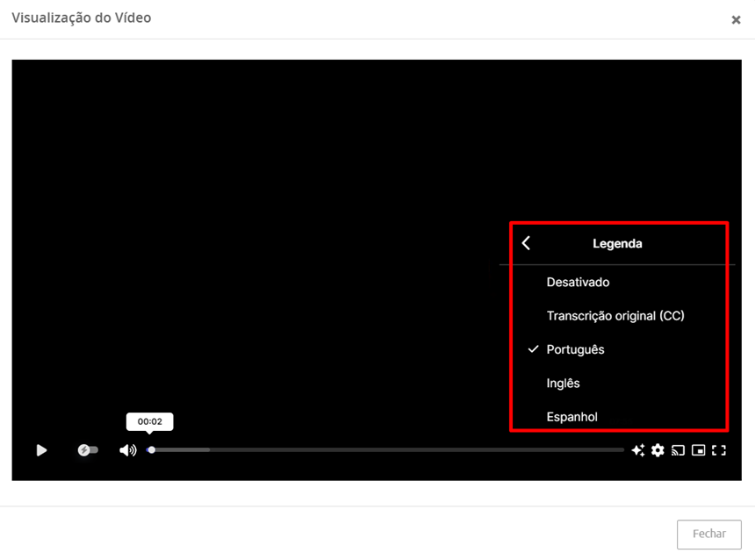Mute the video volume

pyautogui.click(x=127, y=450)
